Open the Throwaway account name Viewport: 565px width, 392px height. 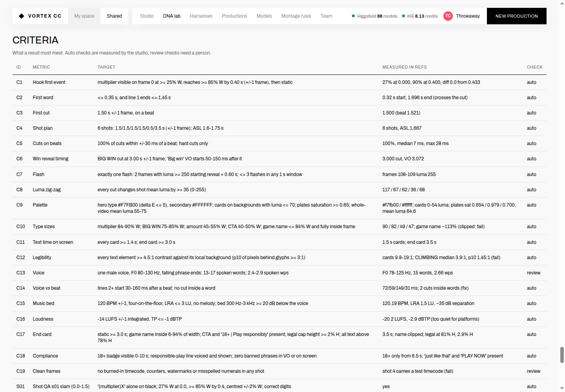point(468,16)
